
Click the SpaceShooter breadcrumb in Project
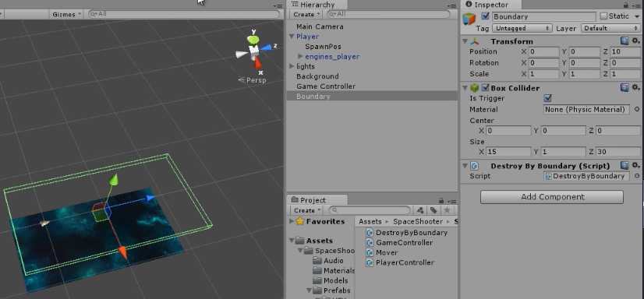point(418,221)
